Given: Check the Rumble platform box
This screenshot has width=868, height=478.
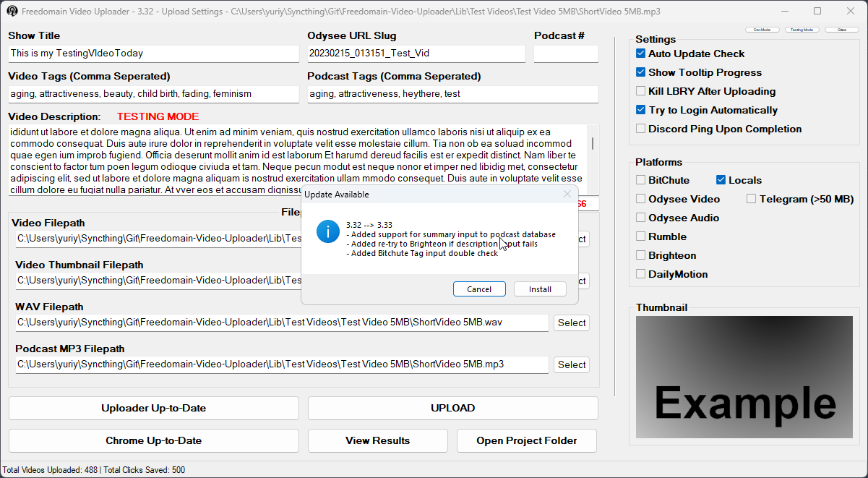Looking at the screenshot, I should (x=640, y=236).
